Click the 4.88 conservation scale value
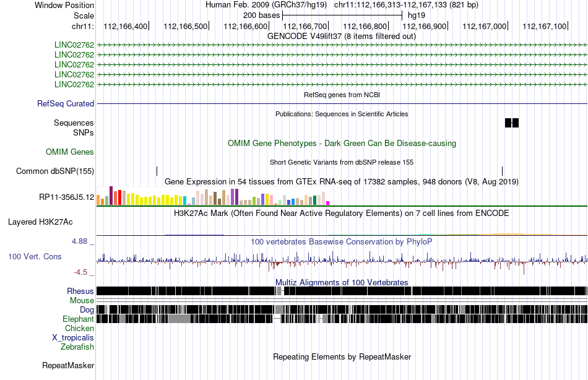The width and height of the screenshot is (588, 380). tap(80, 241)
